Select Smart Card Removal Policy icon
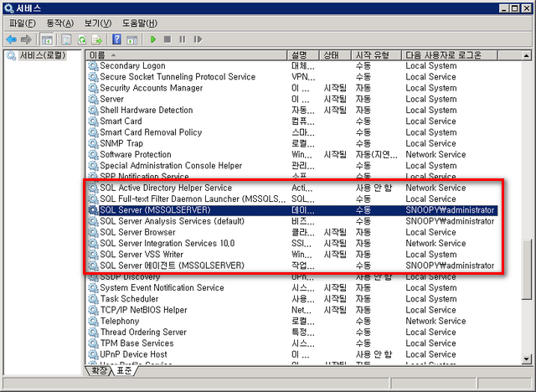Viewport: 536px width, 392px height. coord(93,132)
